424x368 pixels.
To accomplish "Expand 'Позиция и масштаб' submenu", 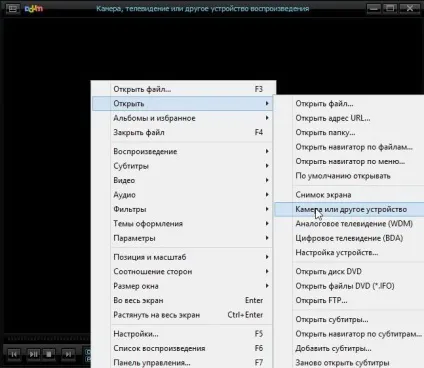I will 182,257.
